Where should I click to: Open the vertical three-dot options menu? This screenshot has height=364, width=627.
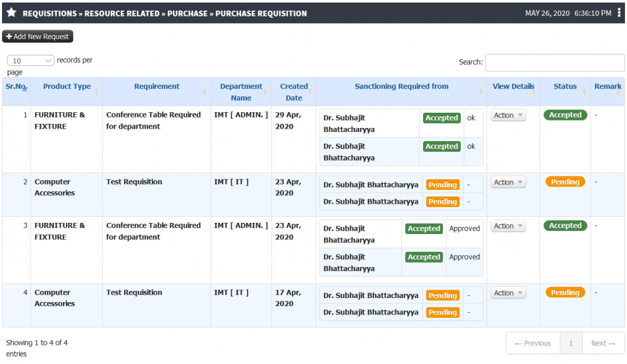[x=619, y=13]
